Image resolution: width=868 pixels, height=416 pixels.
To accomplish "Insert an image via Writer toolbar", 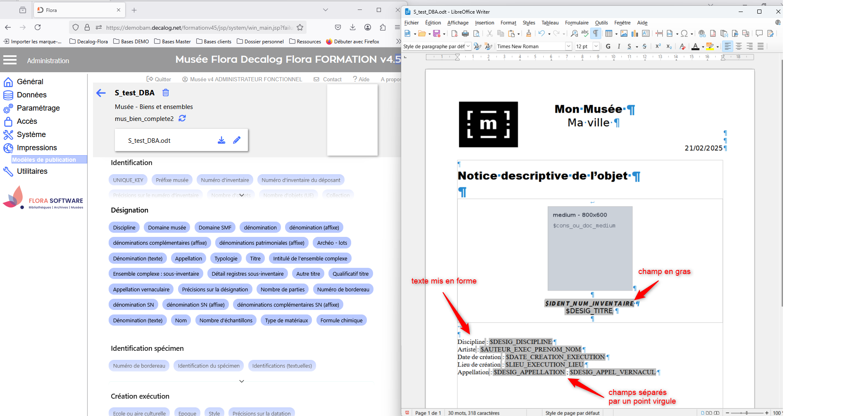I will pos(624,34).
